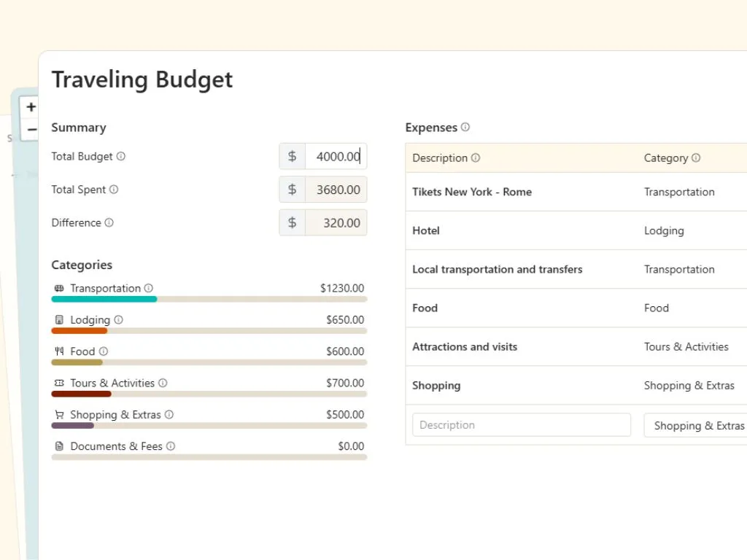Viewport: 747px width, 560px height.
Task: Click the document icon beside Documents & Fees
Action: (x=58, y=446)
